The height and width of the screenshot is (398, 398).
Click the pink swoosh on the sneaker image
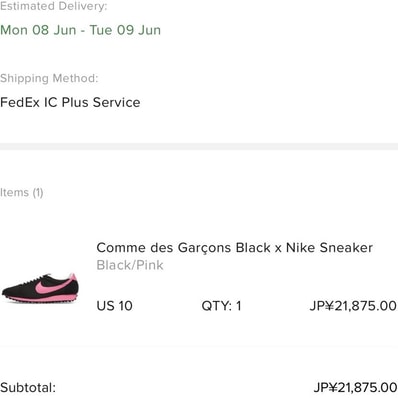coord(51,287)
